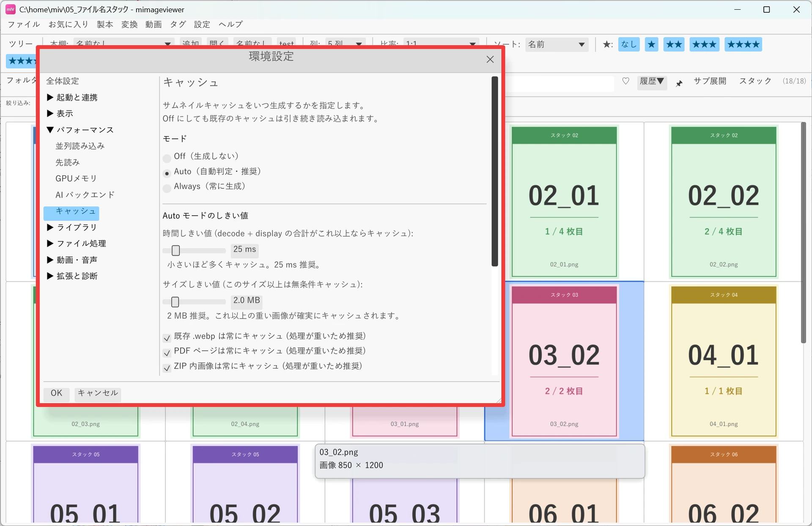The width and height of the screenshot is (812, 526).
Task: Select thumbnail 02_02.png
Action: coord(724,201)
